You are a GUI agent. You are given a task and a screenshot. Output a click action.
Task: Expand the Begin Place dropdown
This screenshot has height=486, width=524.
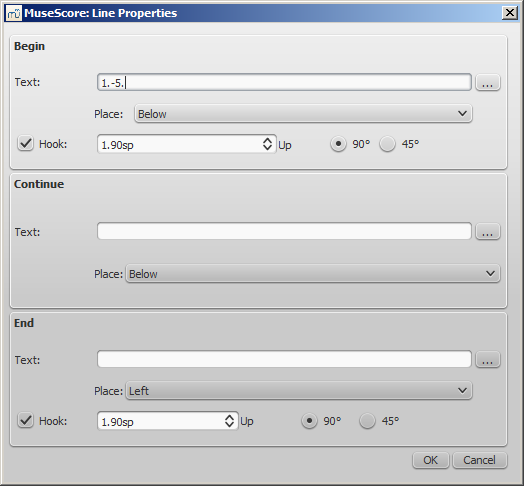point(303,114)
